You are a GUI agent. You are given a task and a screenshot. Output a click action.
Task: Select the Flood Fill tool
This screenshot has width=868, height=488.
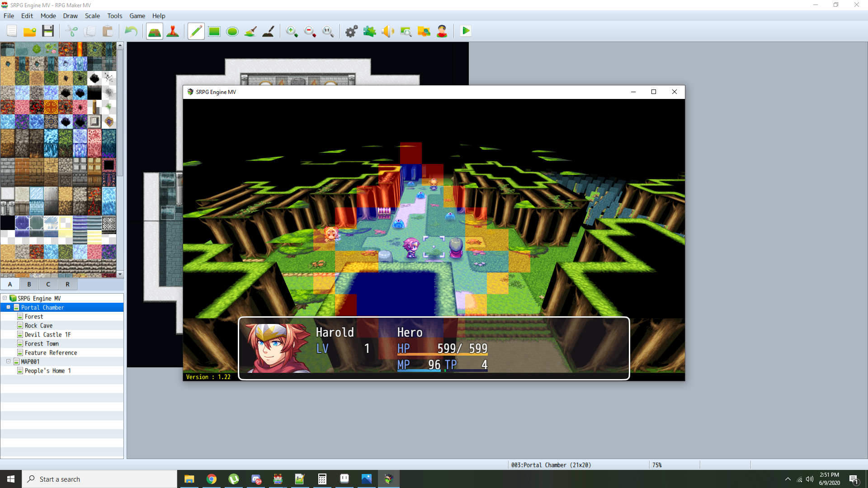[250, 31]
